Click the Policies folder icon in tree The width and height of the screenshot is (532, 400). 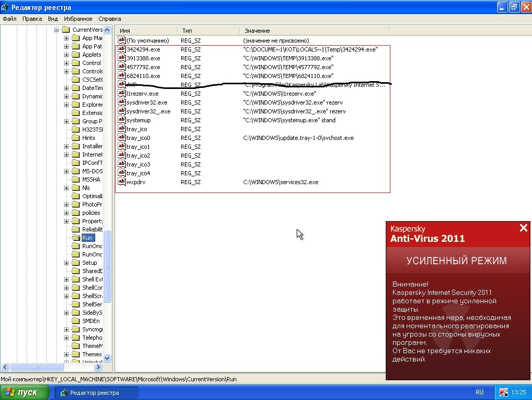coord(76,213)
